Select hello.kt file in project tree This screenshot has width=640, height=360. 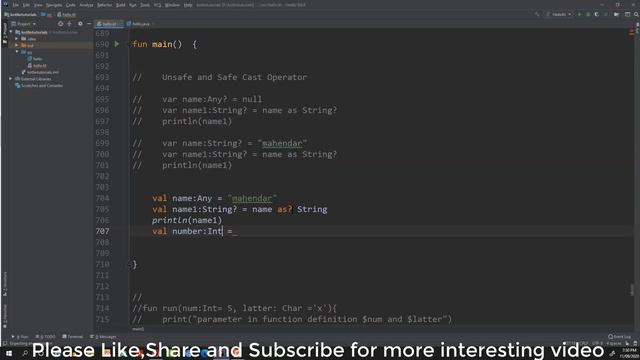(x=37, y=65)
